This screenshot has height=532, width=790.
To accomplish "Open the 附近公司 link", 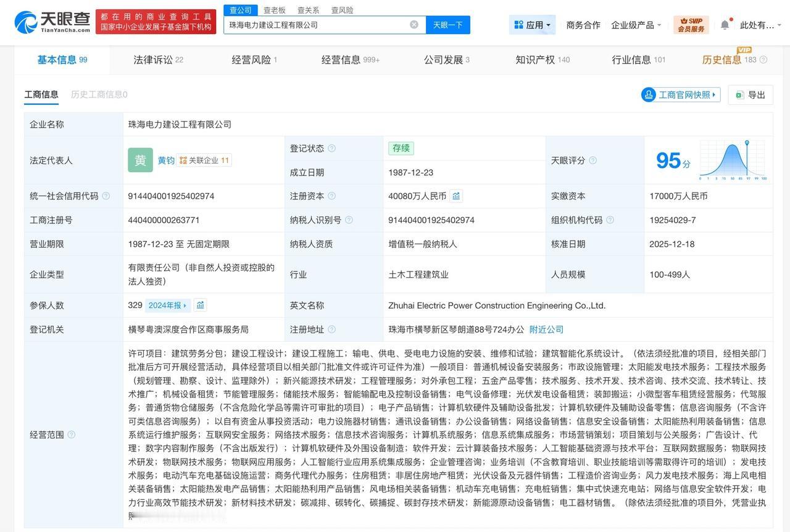I will tap(546, 330).
